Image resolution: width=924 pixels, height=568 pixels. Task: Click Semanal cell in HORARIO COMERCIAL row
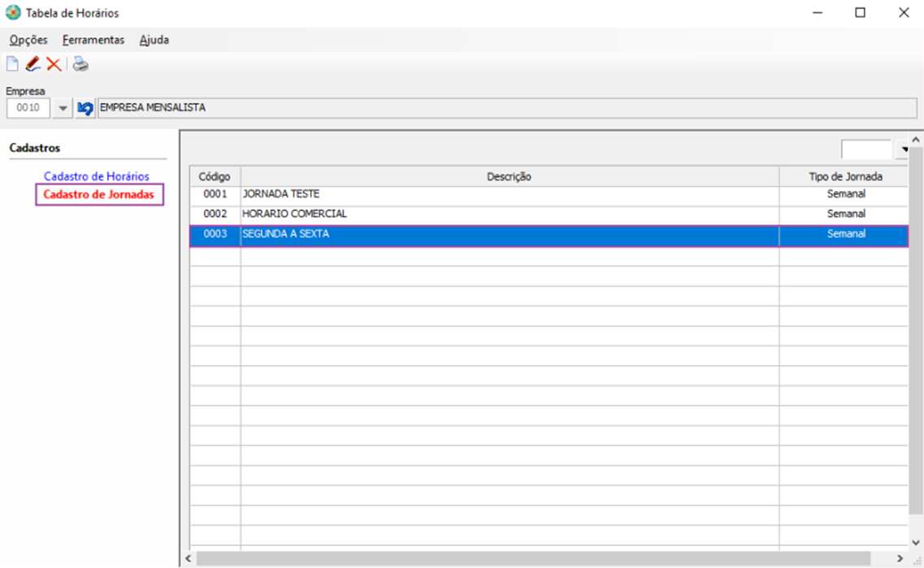[x=844, y=215]
